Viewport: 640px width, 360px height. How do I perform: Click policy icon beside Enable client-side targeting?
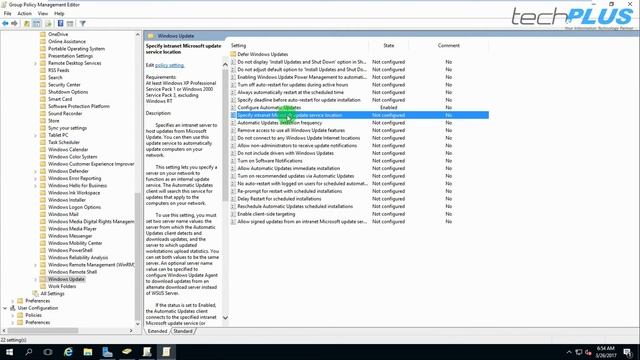coord(233,214)
